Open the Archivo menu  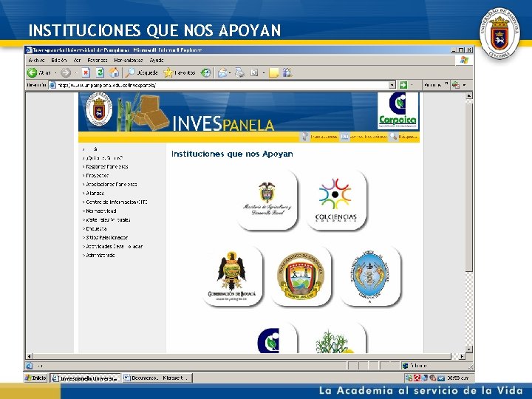[x=37, y=60]
